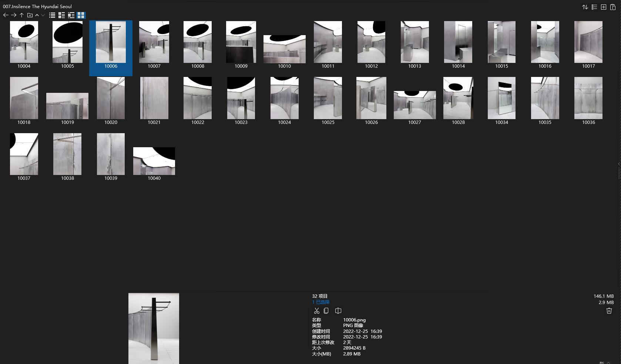Switch to list view mode

point(52,15)
